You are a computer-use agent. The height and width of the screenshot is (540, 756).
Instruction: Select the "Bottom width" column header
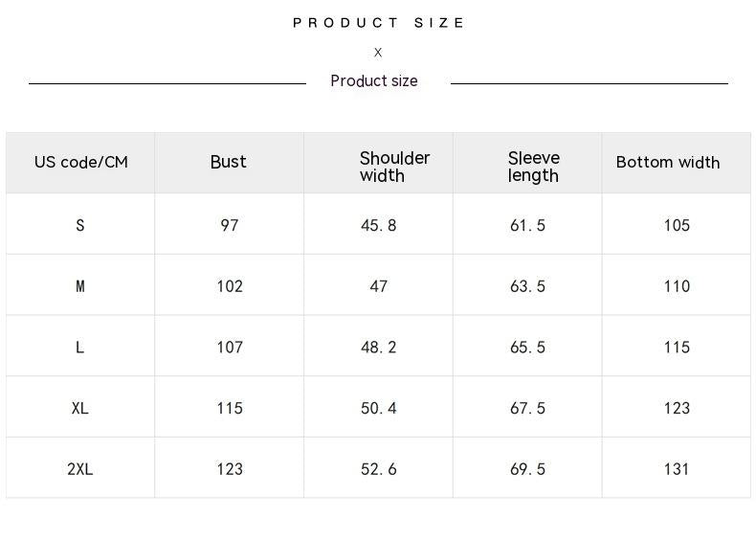[x=668, y=162]
